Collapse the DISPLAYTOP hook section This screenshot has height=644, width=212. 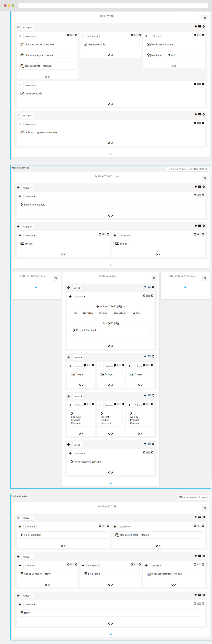click(205, 18)
